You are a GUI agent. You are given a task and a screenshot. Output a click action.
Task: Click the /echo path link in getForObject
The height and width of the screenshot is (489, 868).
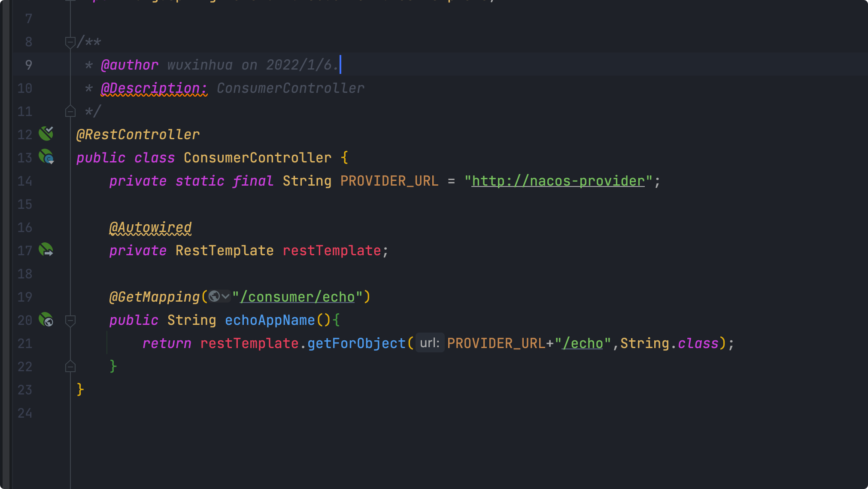pyautogui.click(x=583, y=343)
